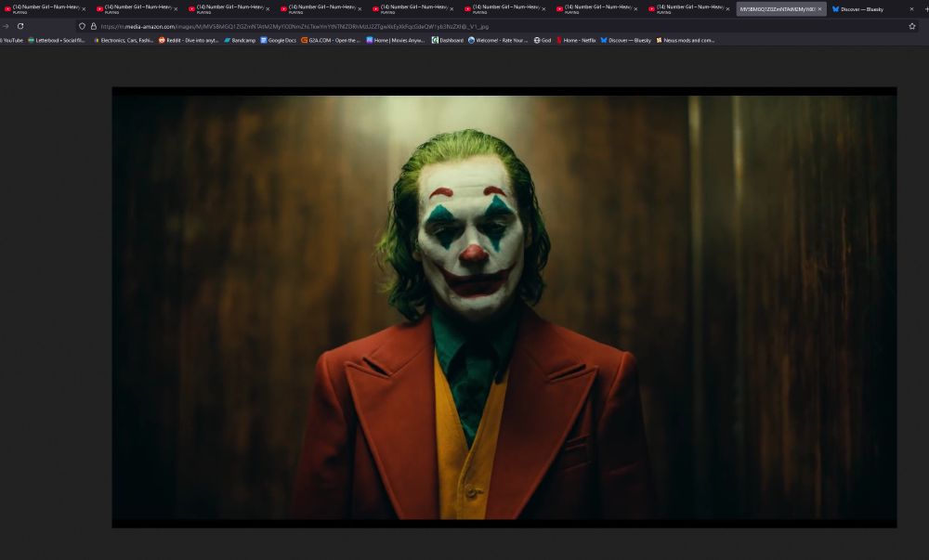Open the tracking protection shield icon
Image resolution: width=929 pixels, height=560 pixels.
[82, 26]
